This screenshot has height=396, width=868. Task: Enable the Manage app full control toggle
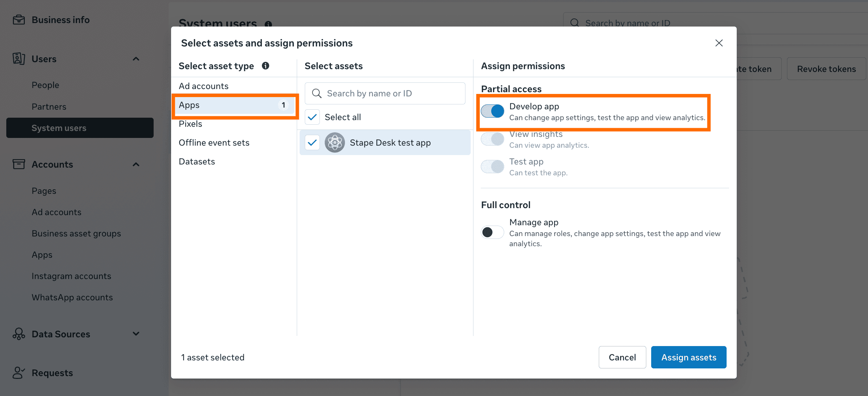click(492, 232)
